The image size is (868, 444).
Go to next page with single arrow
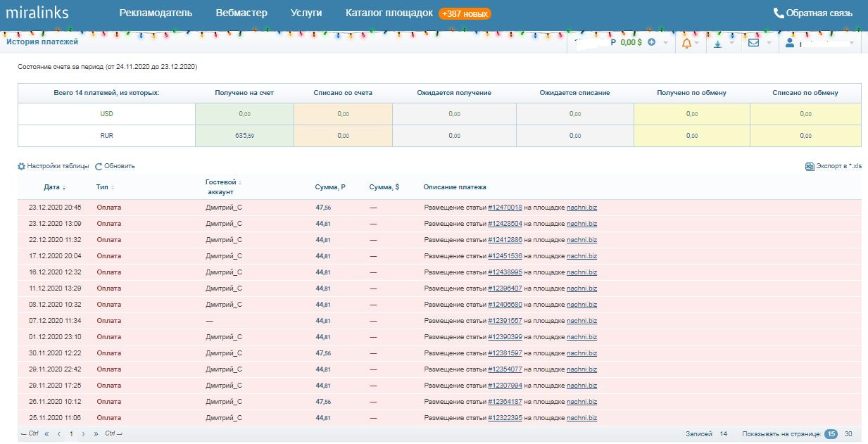pyautogui.click(x=84, y=434)
